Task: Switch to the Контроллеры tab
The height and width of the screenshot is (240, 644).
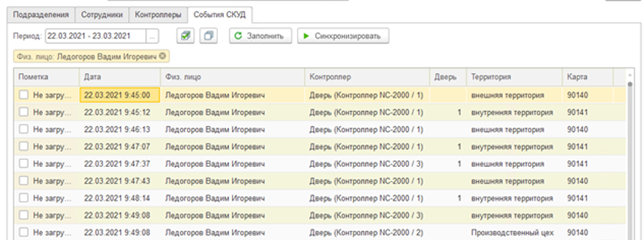Action: pos(158,15)
